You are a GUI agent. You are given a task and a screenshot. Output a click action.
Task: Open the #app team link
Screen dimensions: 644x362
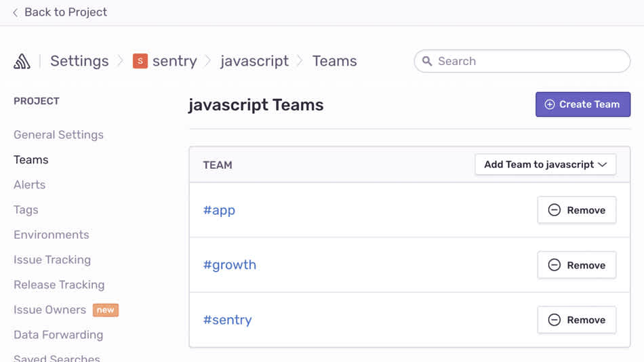point(219,210)
